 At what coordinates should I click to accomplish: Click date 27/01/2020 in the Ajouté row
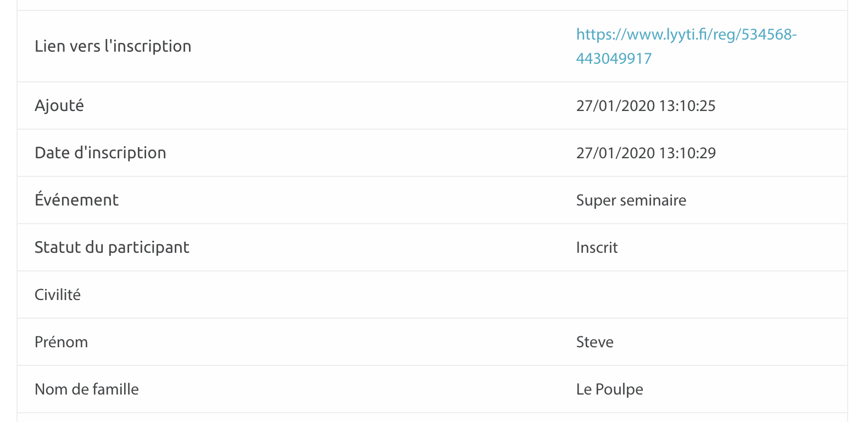tap(615, 105)
